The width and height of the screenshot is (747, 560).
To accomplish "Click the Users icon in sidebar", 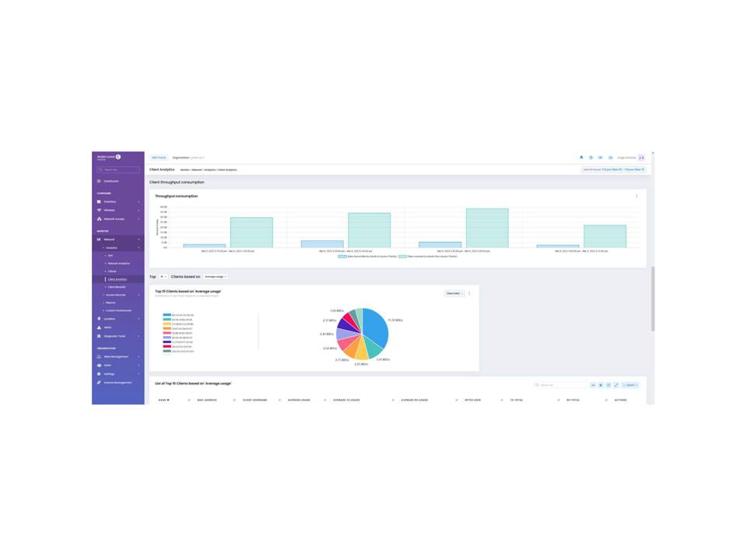I will point(99,365).
